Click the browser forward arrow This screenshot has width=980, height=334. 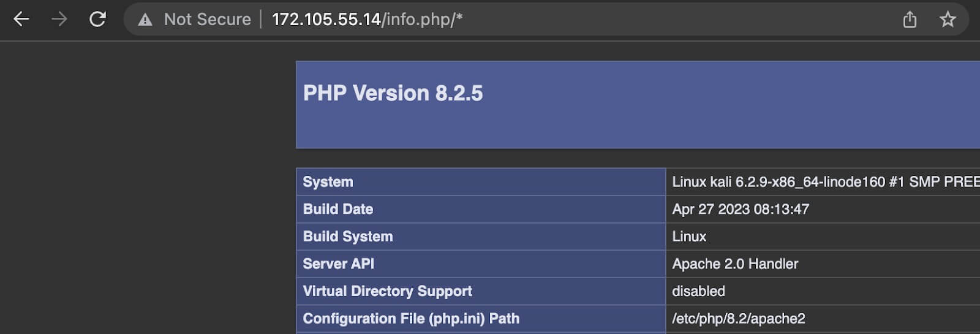(x=59, y=19)
